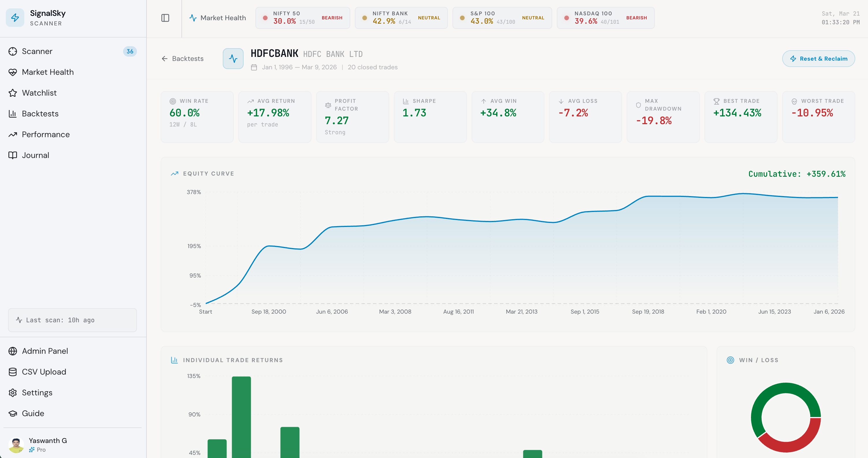Open the NIFTY 50 bearish market chip
The width and height of the screenshot is (868, 458).
coord(302,18)
